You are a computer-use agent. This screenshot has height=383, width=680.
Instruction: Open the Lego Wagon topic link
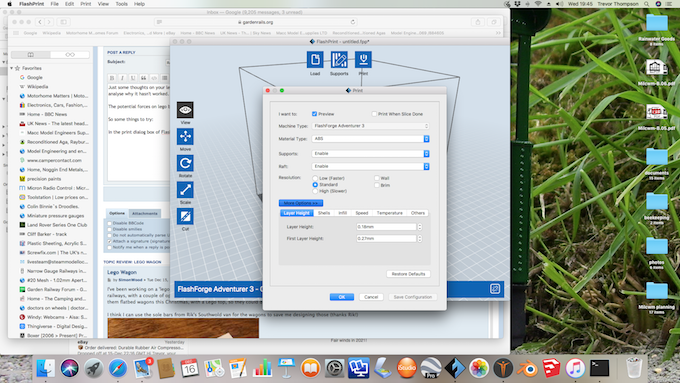point(122,272)
